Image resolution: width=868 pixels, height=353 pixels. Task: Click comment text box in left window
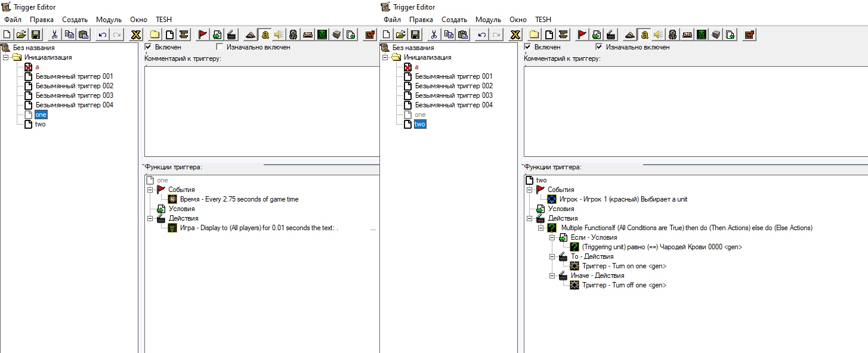click(x=262, y=112)
